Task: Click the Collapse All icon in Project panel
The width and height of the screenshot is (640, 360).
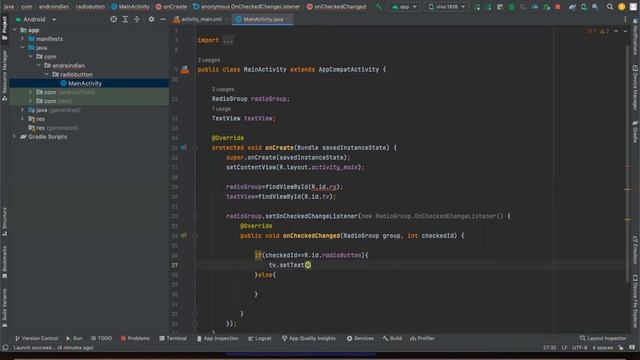Action: point(137,19)
